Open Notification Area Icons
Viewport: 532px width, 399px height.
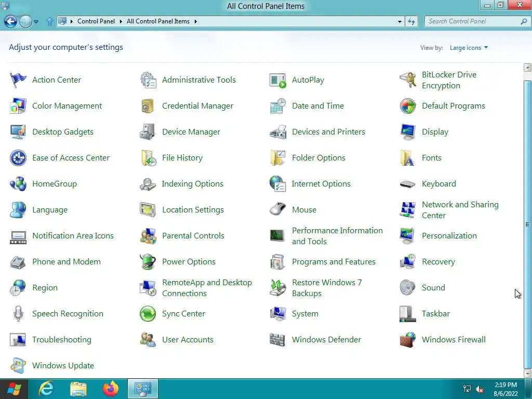point(73,236)
